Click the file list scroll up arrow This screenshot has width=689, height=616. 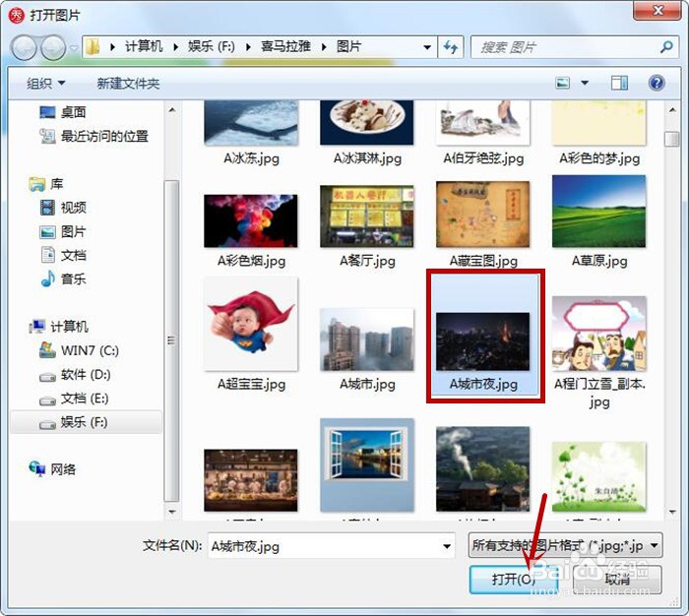672,109
